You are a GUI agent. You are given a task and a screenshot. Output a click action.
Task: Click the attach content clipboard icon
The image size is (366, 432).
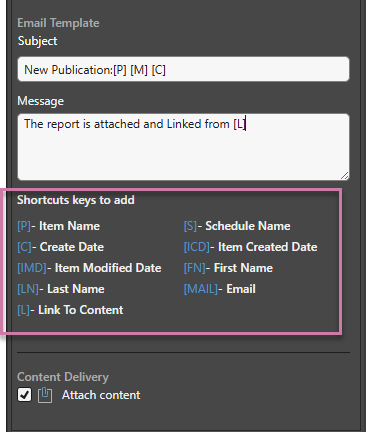pos(45,395)
